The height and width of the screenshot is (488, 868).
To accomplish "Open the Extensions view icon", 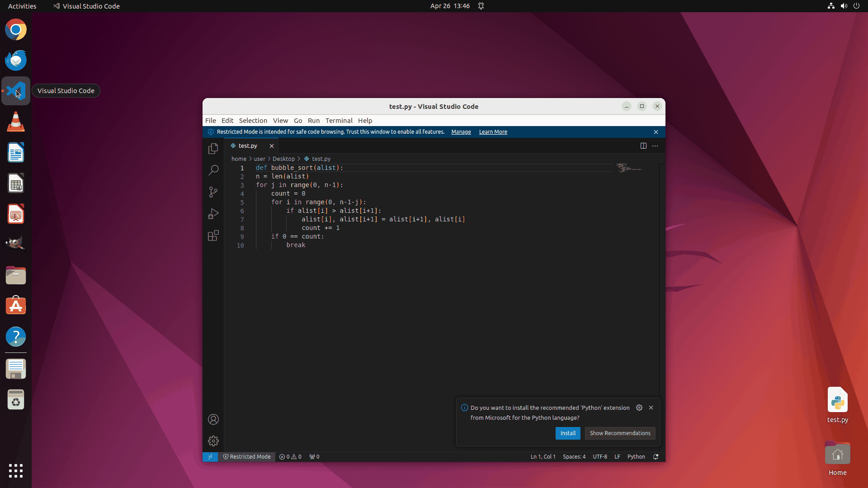I will click(x=213, y=235).
